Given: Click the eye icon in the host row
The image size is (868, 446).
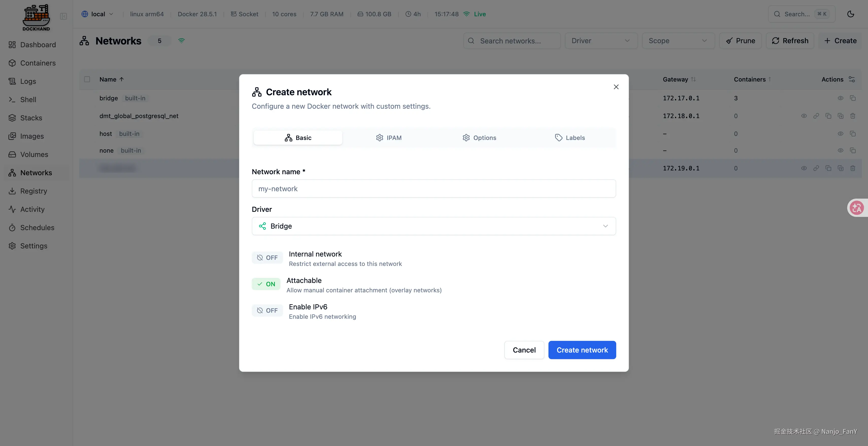Looking at the screenshot, I should click(x=840, y=134).
